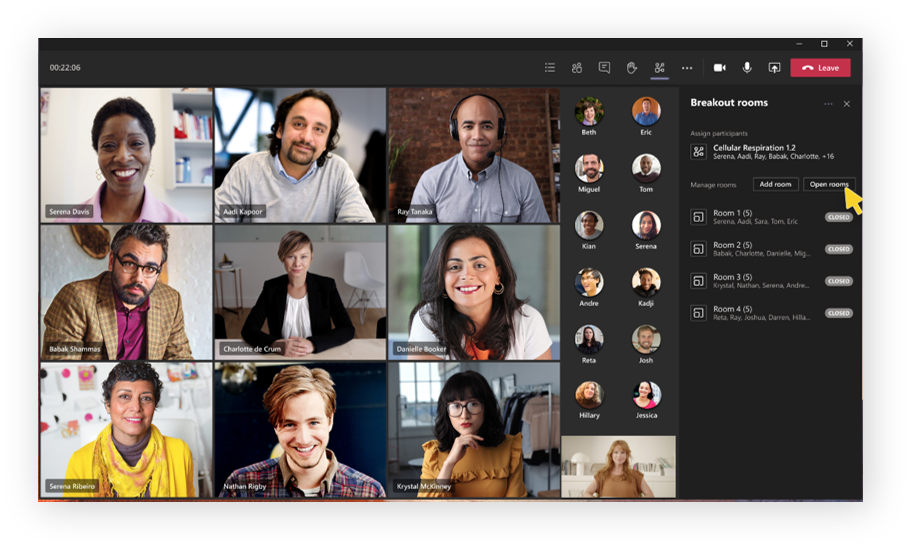Open More actions in meeting toolbar
Viewport: 910px width, 549px height.
pyautogui.click(x=687, y=68)
